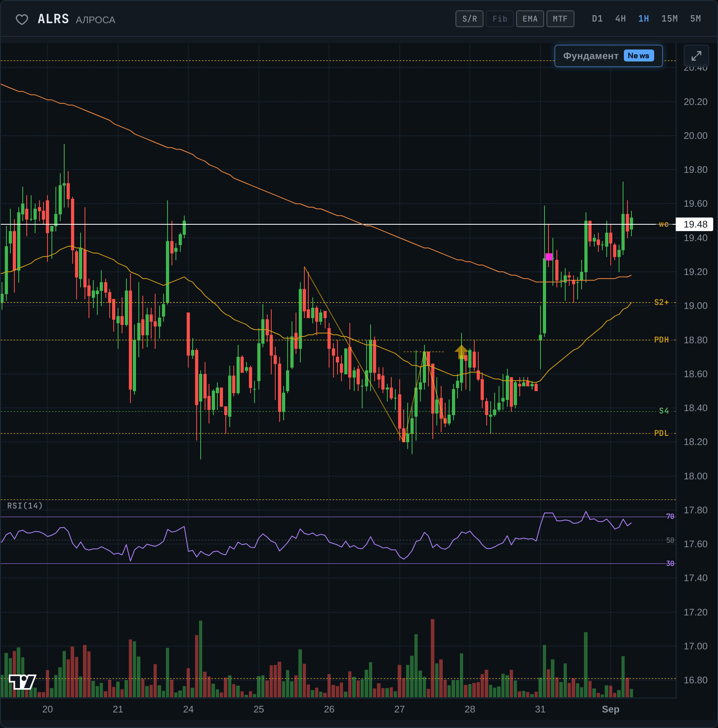The height and width of the screenshot is (728, 718).
Task: Switch to the 15M timeframe
Action: (669, 19)
